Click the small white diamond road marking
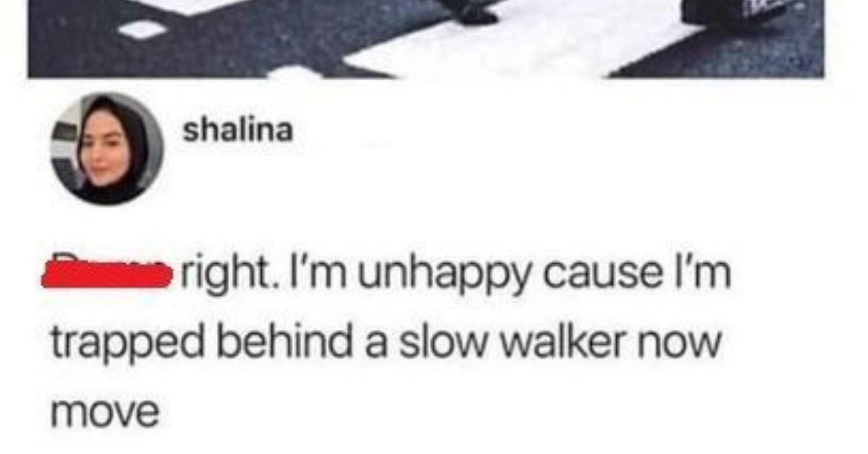This screenshot has height=454, width=868. coord(142,29)
